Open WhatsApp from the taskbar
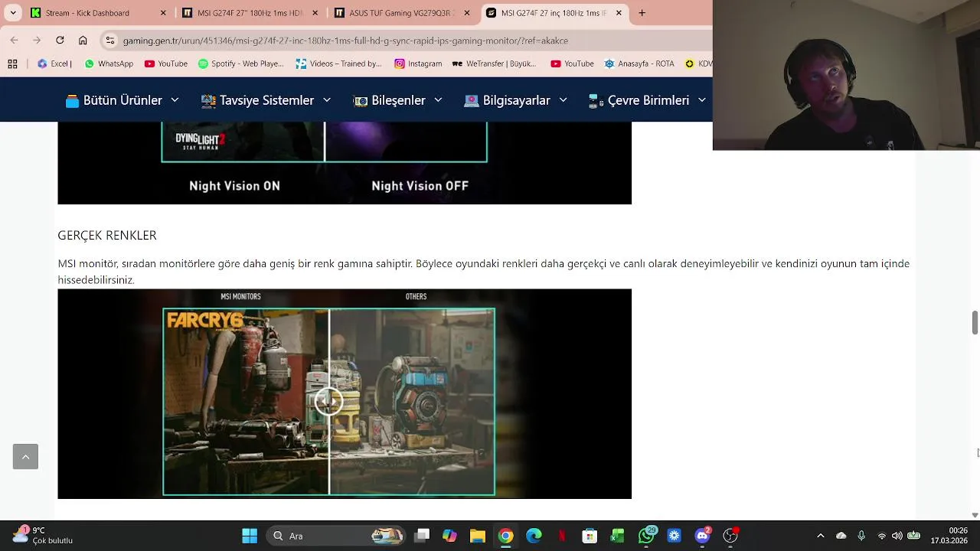This screenshot has height=551, width=980. coord(647,535)
